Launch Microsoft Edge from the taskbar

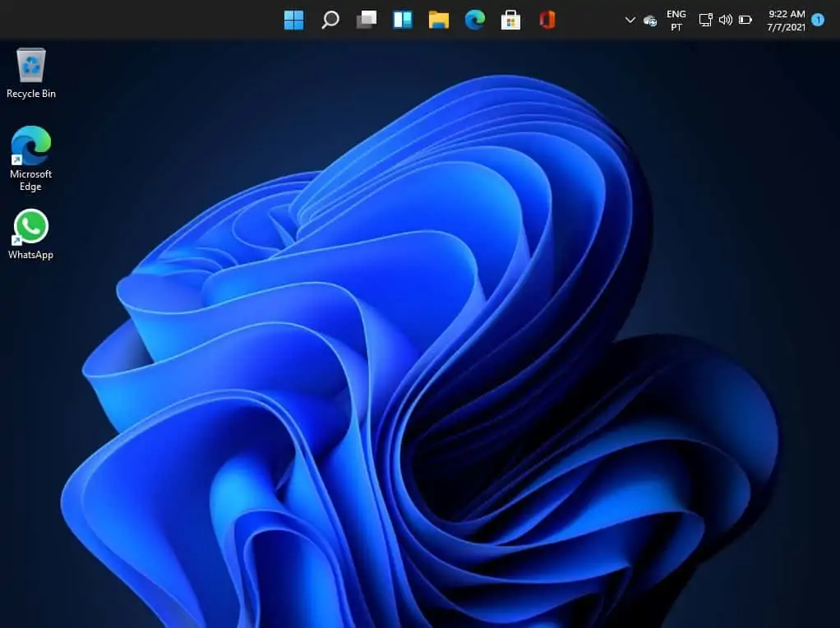pyautogui.click(x=474, y=21)
